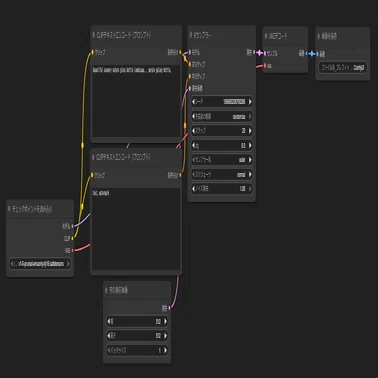Select the チェックポイントを読み込む node title
Image resolution: width=378 pixels, height=378 pixels.
[x=32, y=209]
